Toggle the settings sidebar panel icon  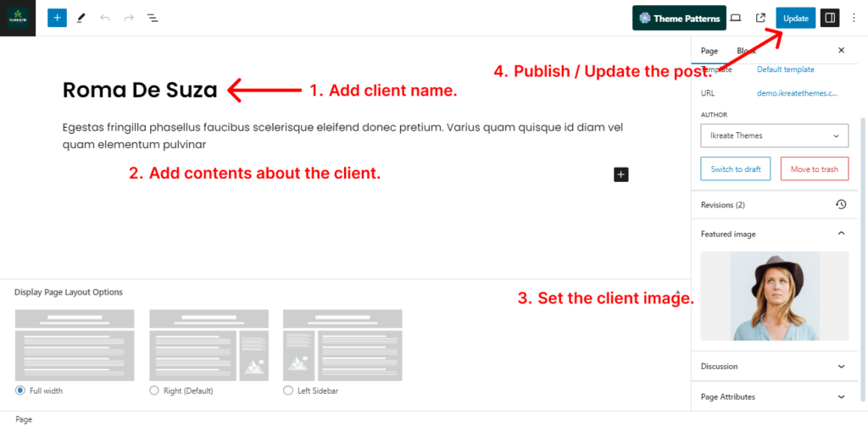pos(829,18)
